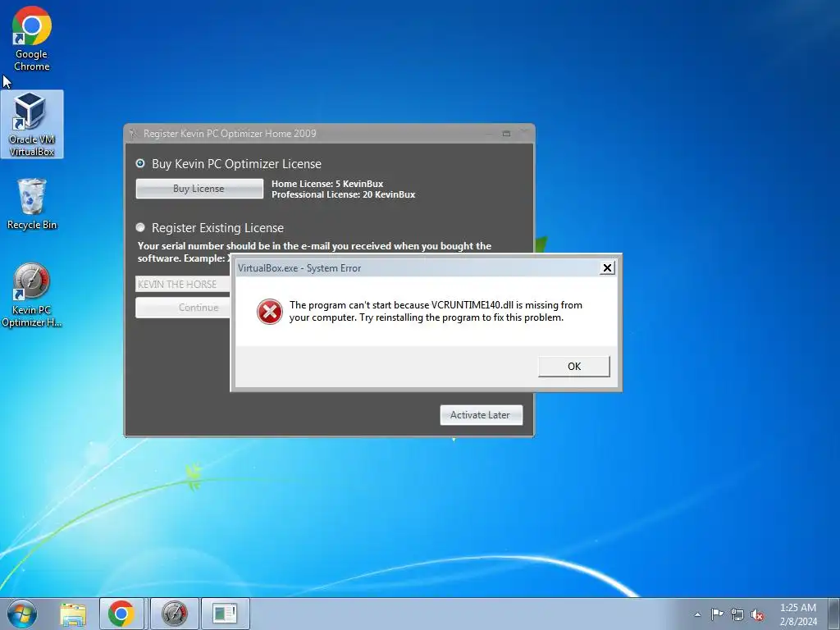Open the network status tray icon
The height and width of the screenshot is (630, 840).
tap(737, 614)
